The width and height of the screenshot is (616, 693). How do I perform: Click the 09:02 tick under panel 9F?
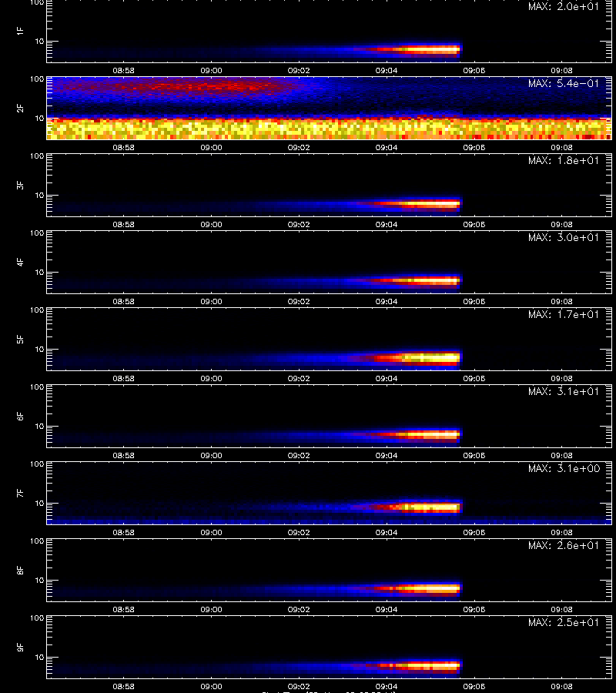(299, 686)
